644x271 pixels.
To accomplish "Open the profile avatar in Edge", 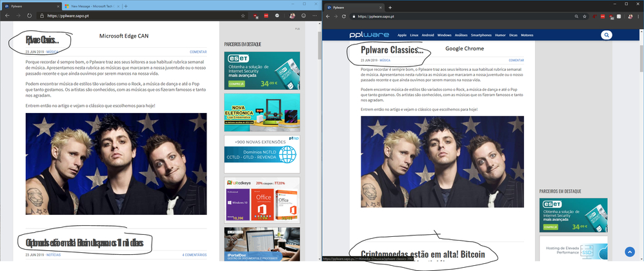I will [292, 15].
